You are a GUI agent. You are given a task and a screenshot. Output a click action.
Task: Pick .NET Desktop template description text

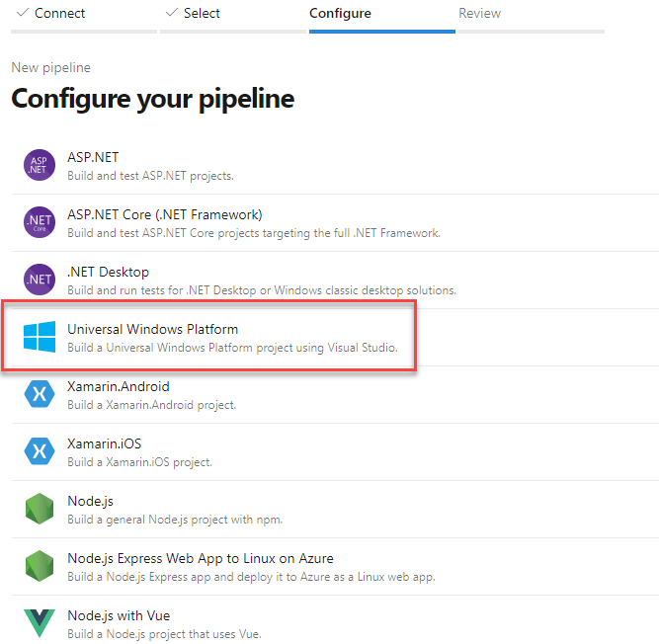tap(261, 290)
